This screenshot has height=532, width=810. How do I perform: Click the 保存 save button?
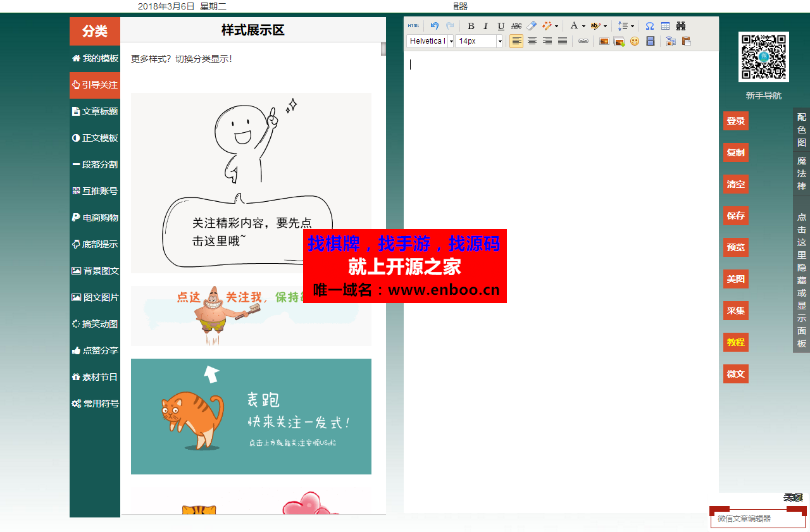[736, 216]
